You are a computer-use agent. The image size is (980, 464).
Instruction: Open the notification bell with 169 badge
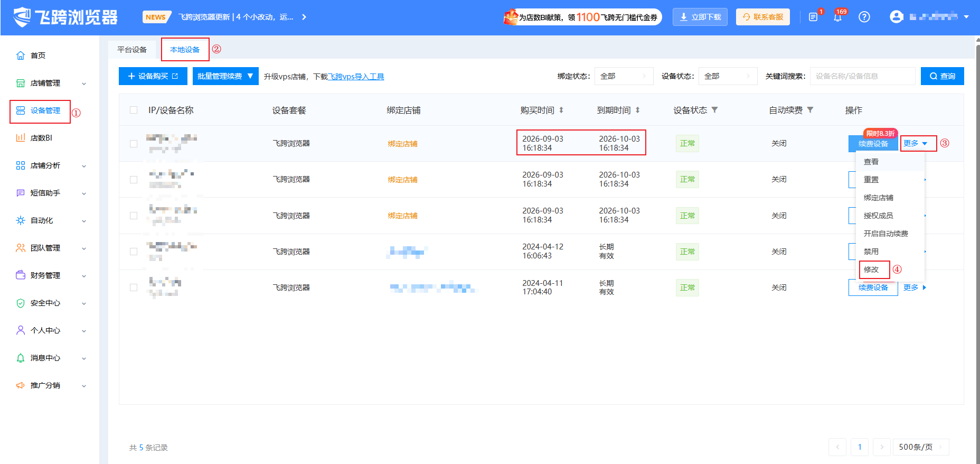(x=838, y=17)
